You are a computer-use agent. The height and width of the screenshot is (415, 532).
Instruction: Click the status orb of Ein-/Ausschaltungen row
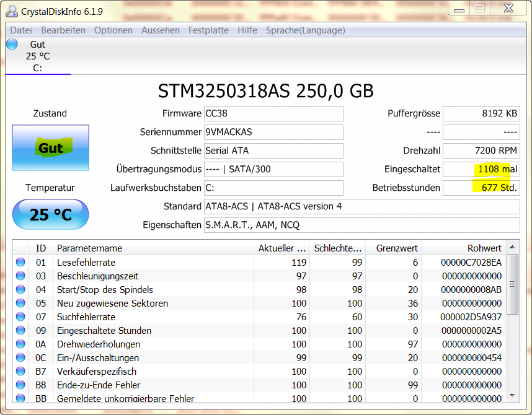20,357
